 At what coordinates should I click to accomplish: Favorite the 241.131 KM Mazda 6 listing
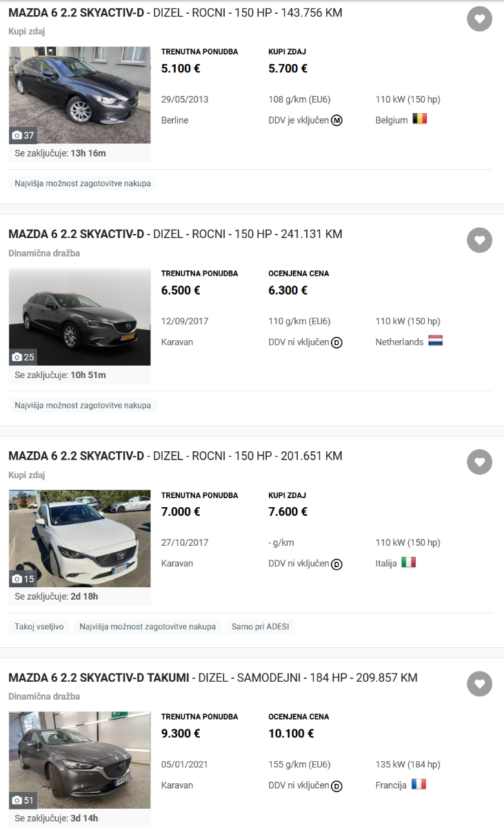(x=480, y=240)
